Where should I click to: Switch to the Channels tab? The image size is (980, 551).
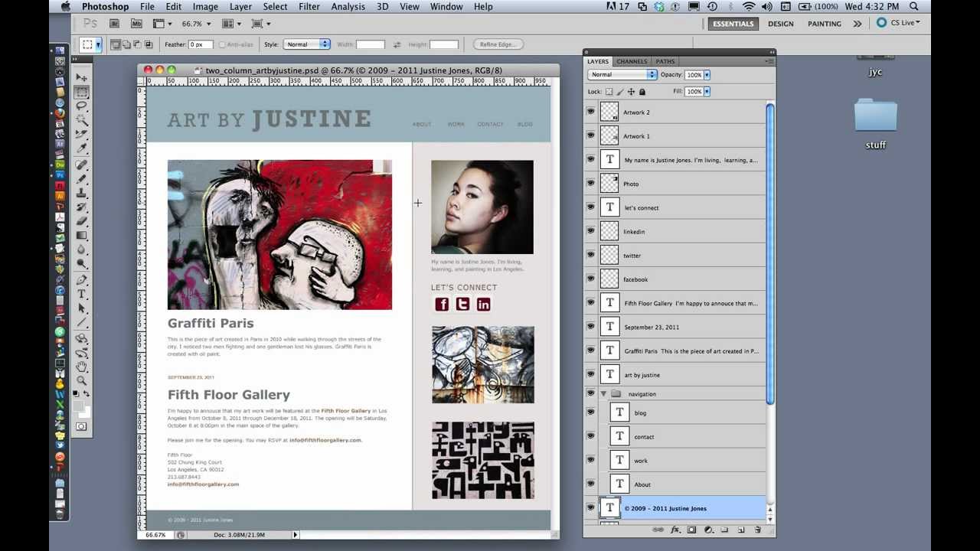pyautogui.click(x=632, y=61)
